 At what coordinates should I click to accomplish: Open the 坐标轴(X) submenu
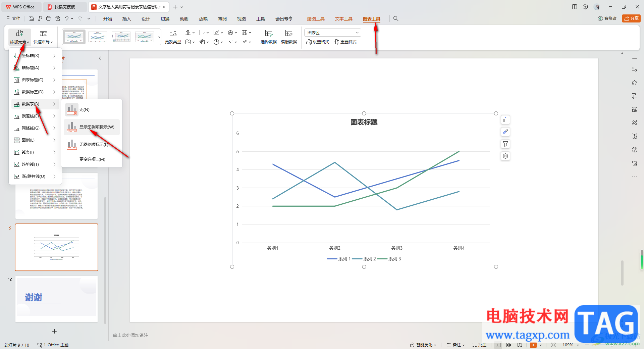[x=35, y=56]
